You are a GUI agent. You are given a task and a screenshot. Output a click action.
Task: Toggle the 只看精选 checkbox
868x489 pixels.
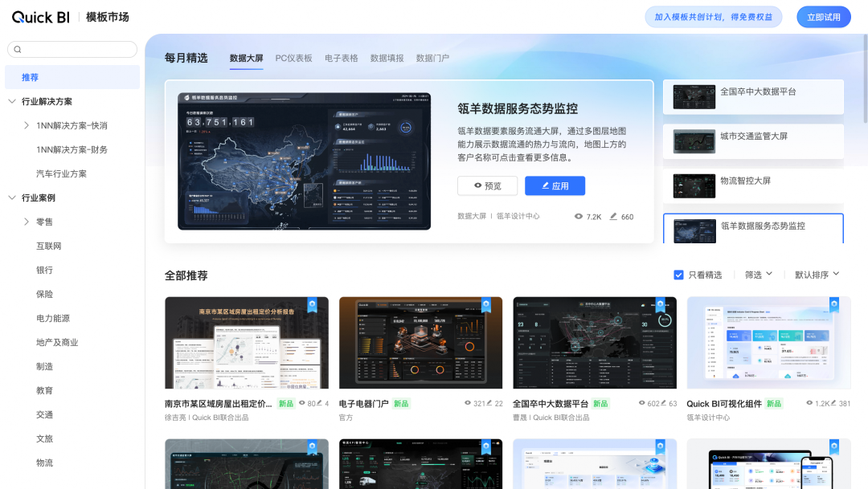pyautogui.click(x=678, y=275)
